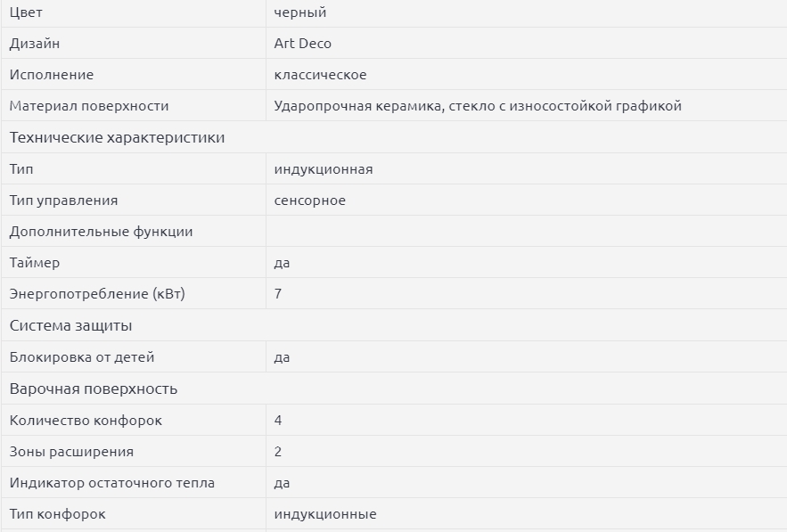Click the power consumption value '7'
Image resolution: width=787 pixels, height=532 pixels.
point(278,294)
